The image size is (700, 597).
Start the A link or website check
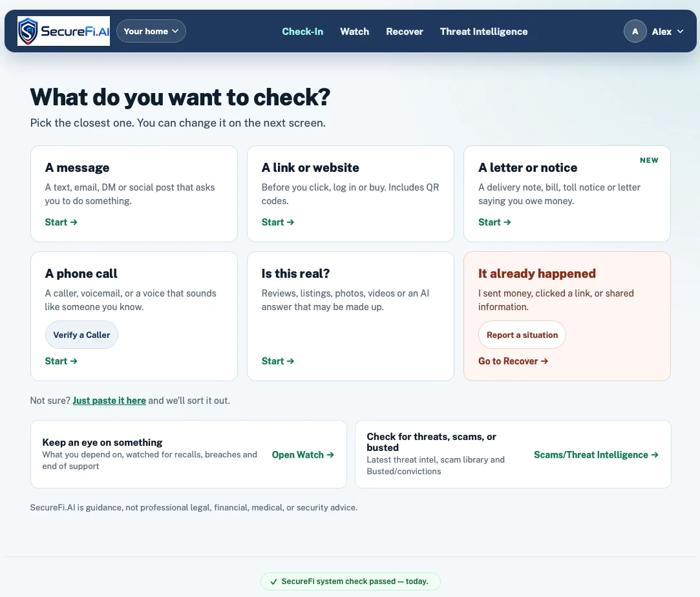(x=278, y=222)
